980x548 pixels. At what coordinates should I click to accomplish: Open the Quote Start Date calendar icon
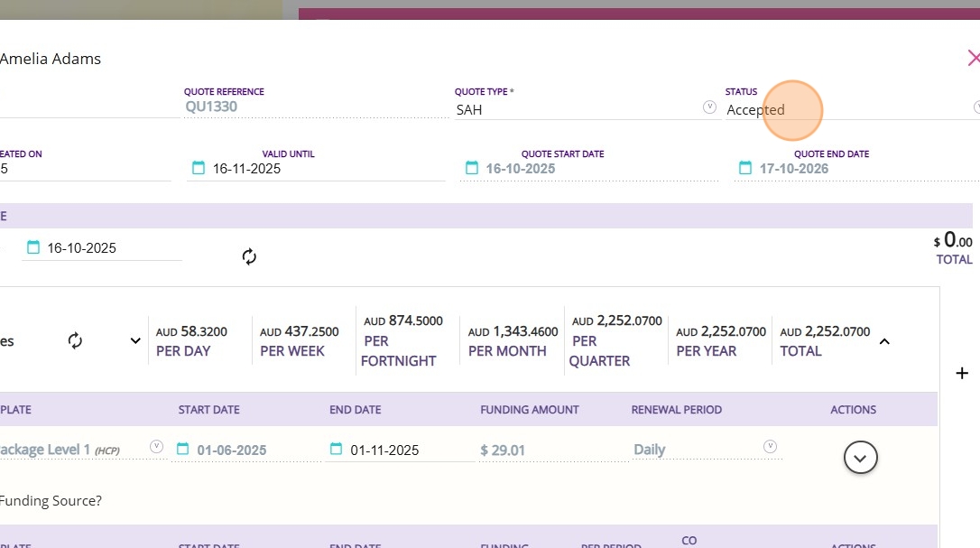tap(472, 168)
